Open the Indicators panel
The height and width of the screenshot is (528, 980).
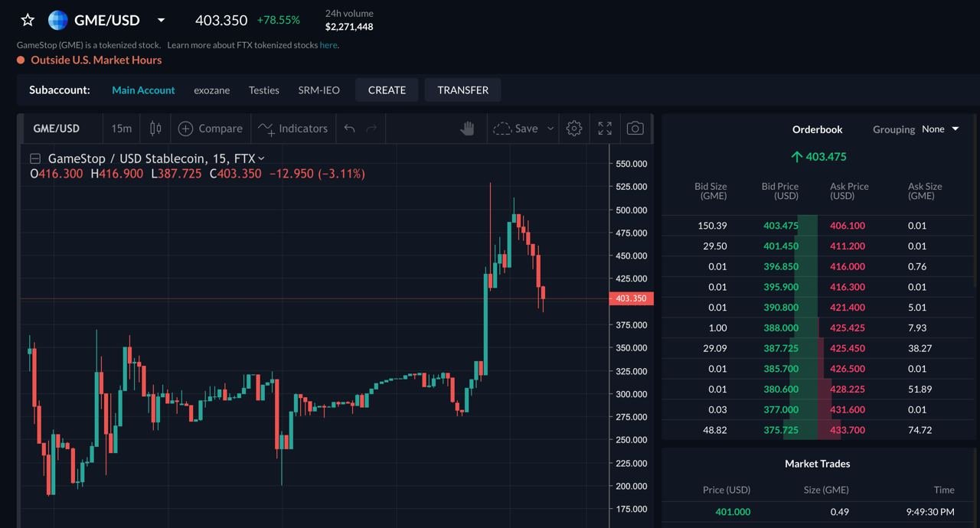[293, 128]
